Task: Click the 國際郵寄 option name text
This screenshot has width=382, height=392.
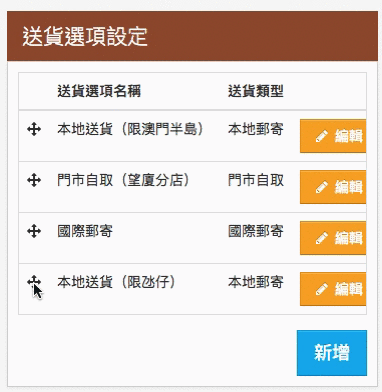Action: (85, 231)
